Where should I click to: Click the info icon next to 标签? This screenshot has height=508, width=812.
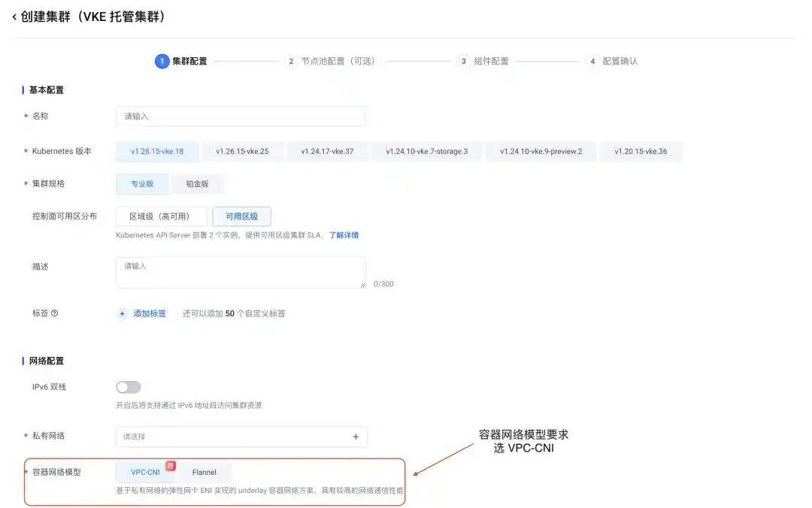(x=53, y=313)
